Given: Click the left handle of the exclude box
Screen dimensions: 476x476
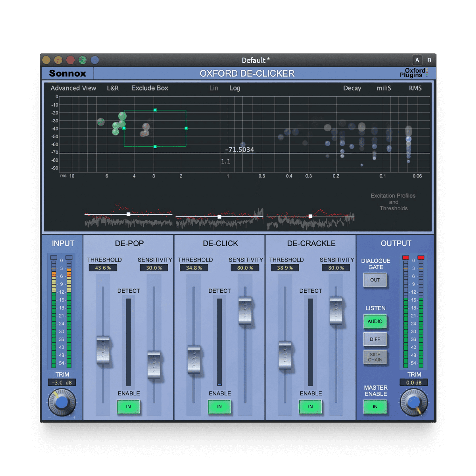Looking at the screenshot, I should (124, 128).
